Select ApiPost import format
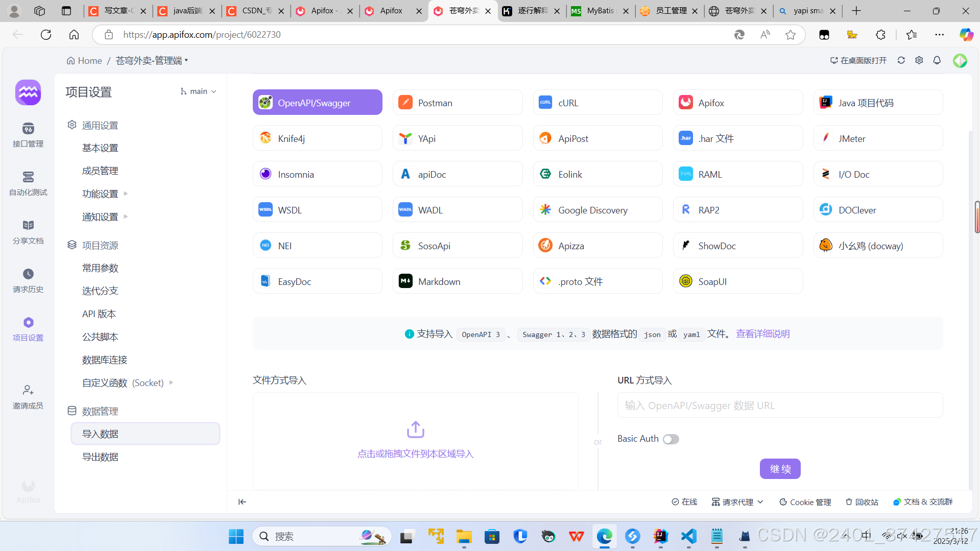Image resolution: width=980 pixels, height=551 pixels. click(x=597, y=138)
